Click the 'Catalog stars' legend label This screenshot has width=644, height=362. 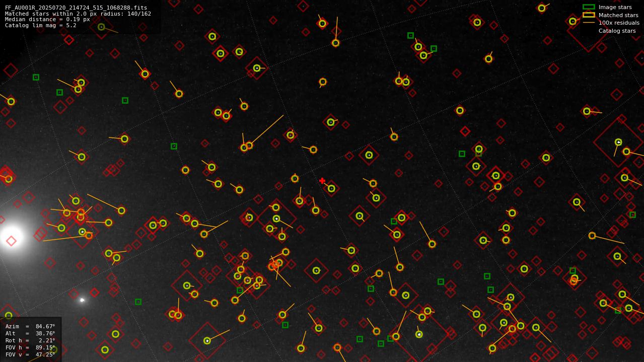(617, 31)
